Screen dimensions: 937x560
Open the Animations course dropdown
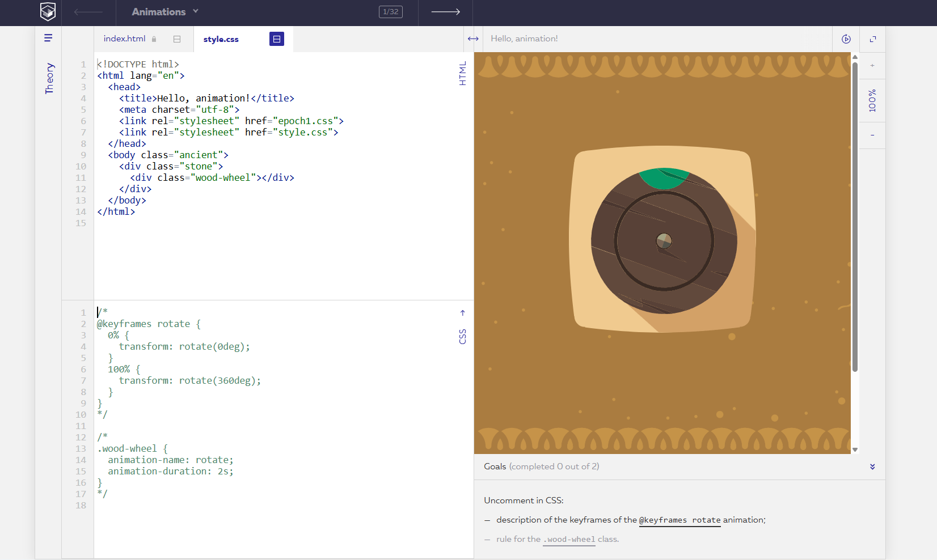coord(165,12)
